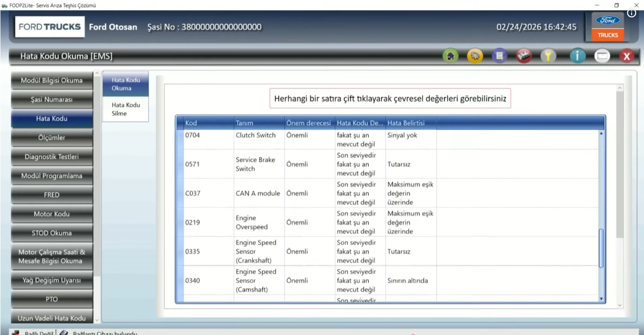Viewport: 644px width, 335px height.
Task: Click the red diagnostic connector icon
Action: (x=524, y=56)
